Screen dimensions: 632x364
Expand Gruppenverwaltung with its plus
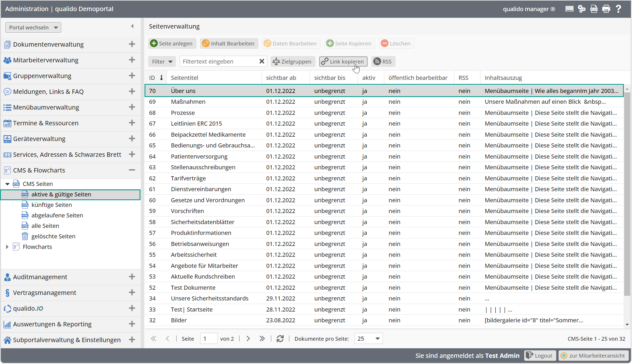pos(132,75)
